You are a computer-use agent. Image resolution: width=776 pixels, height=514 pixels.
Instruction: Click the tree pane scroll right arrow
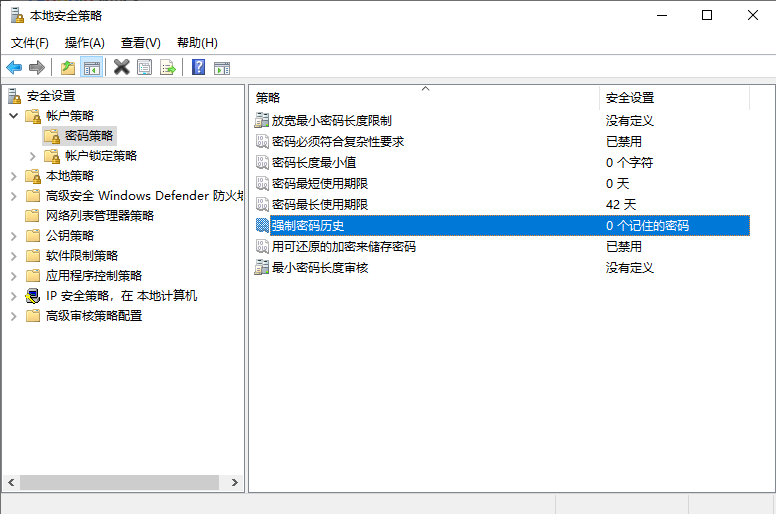coord(235,482)
